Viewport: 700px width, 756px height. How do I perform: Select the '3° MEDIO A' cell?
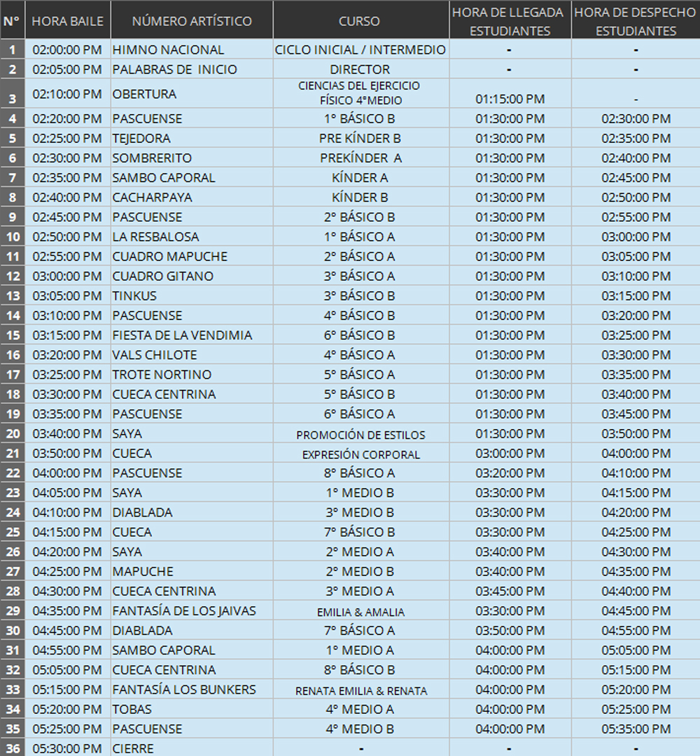pos(361,591)
